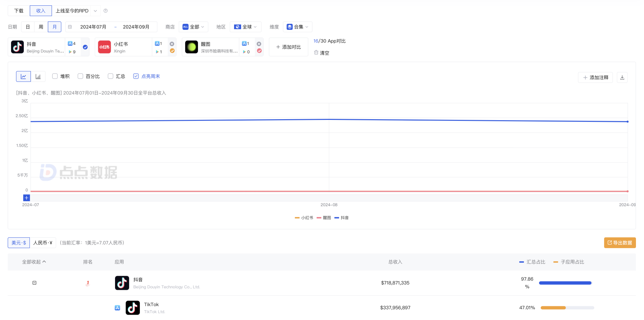The width and height of the screenshot is (644, 320).
Task: Click App Store icon in 小红书 card
Action: coord(157,43)
